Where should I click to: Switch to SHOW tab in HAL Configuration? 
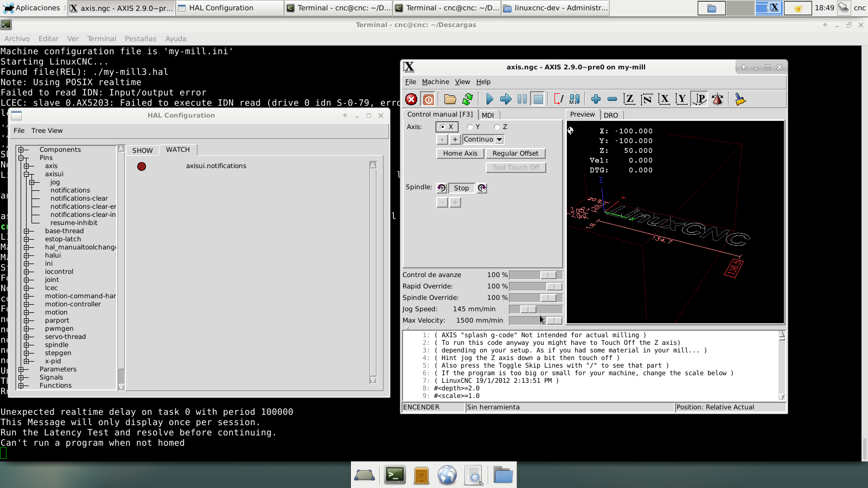point(143,151)
